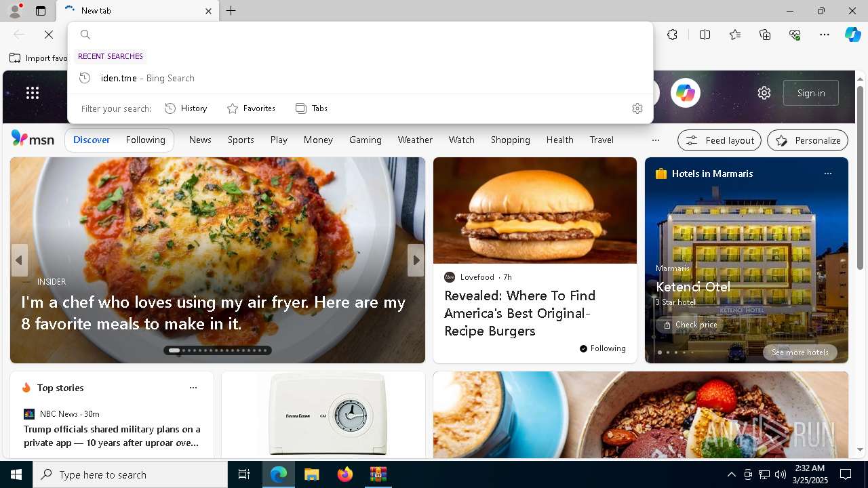The width and height of the screenshot is (868, 488).
Task: Switch to the Discover tab
Action: 92,140
